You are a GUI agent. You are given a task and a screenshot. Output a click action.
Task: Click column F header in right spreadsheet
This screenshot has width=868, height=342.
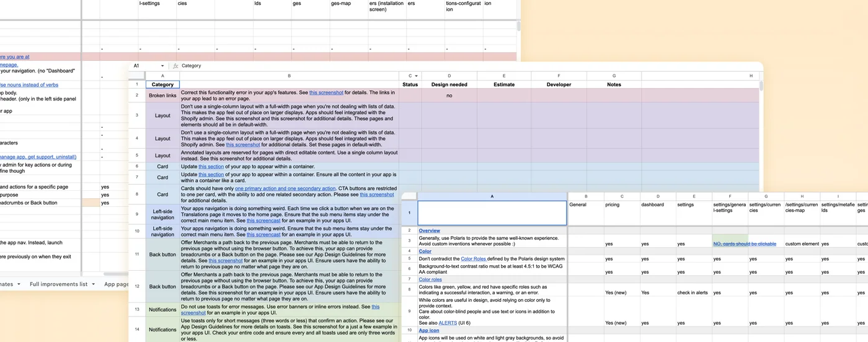pyautogui.click(x=730, y=196)
